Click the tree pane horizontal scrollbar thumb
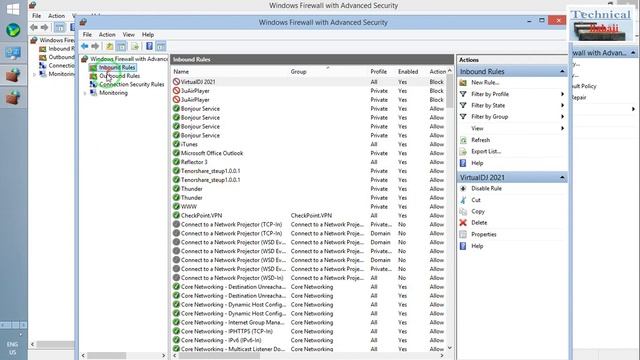 click(106, 356)
